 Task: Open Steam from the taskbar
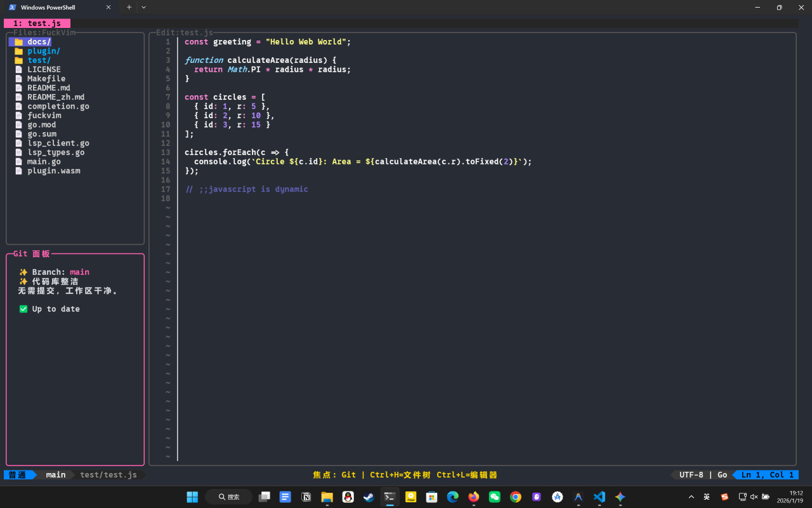pos(369,497)
